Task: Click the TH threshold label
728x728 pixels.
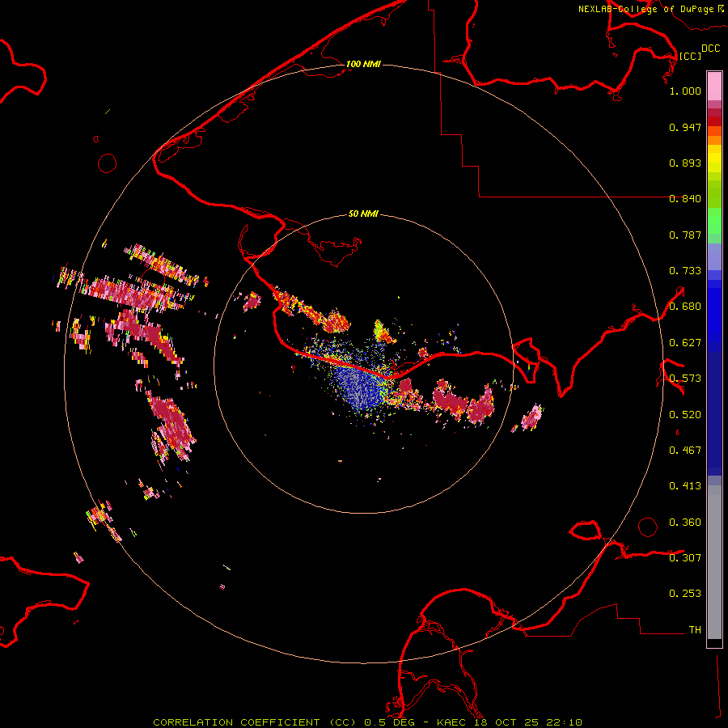Action: pyautogui.click(x=695, y=630)
